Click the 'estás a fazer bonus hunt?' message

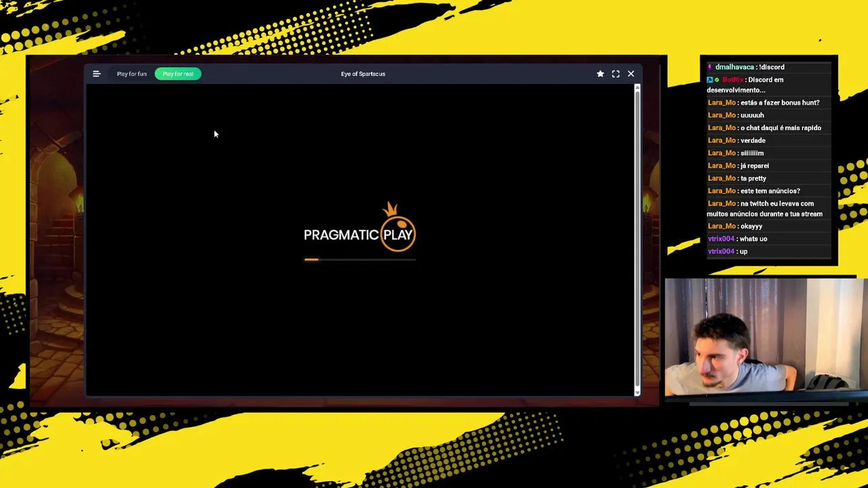pyautogui.click(x=780, y=102)
